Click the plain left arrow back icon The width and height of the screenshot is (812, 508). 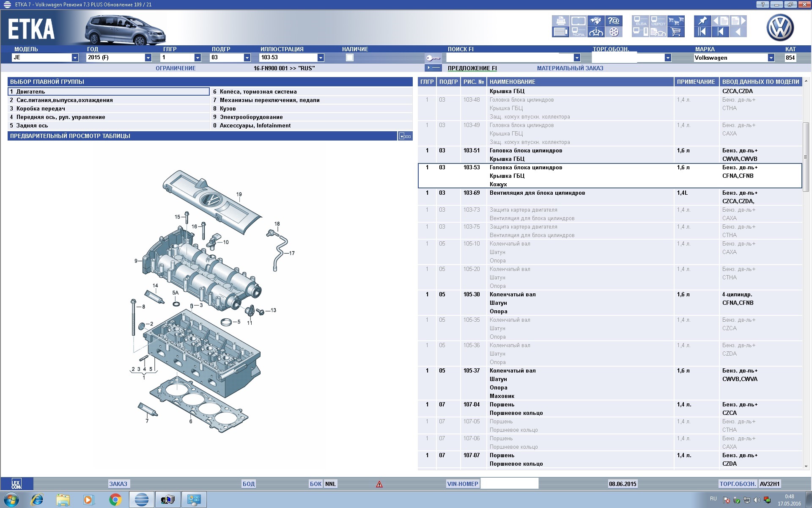click(x=738, y=32)
